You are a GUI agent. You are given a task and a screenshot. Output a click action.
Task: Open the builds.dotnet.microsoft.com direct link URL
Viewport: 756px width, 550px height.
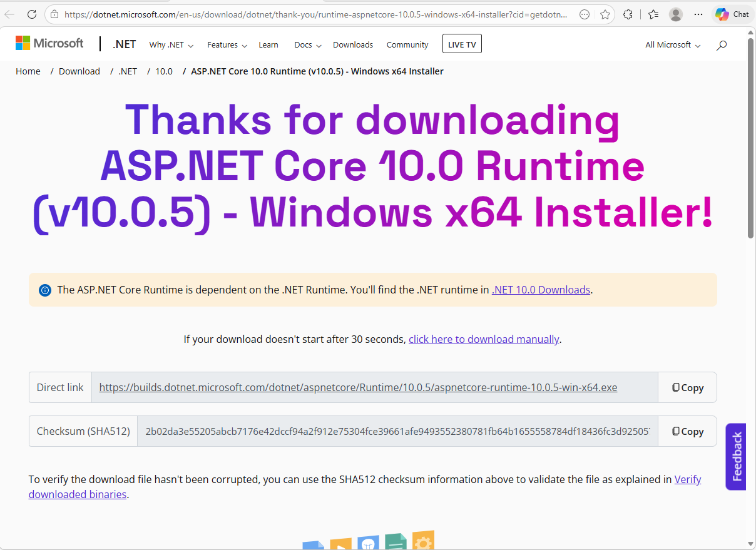(x=358, y=387)
